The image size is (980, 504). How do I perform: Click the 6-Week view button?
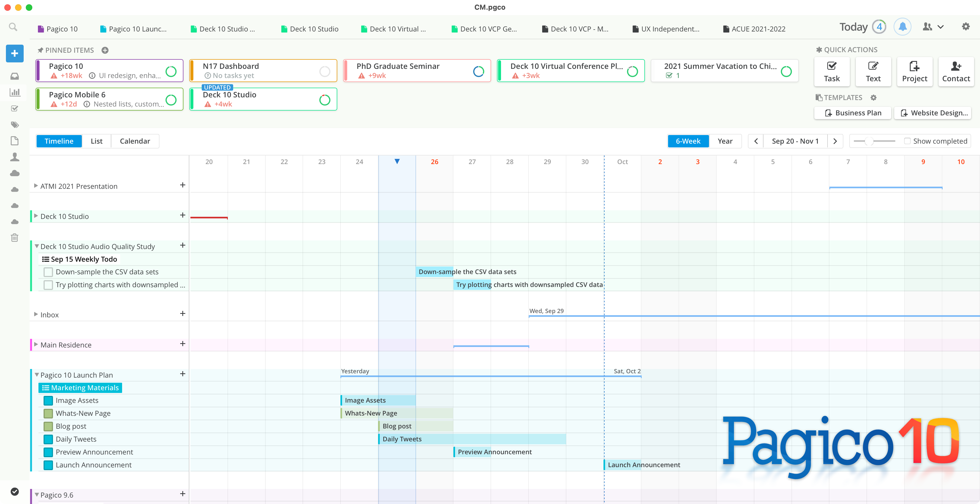pos(688,141)
